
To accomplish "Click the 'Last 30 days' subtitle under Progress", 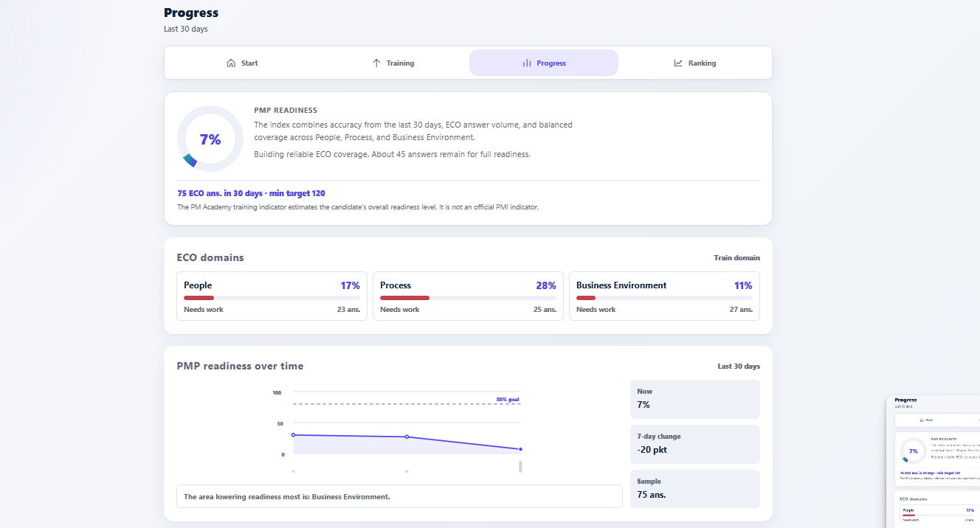I will [x=186, y=29].
